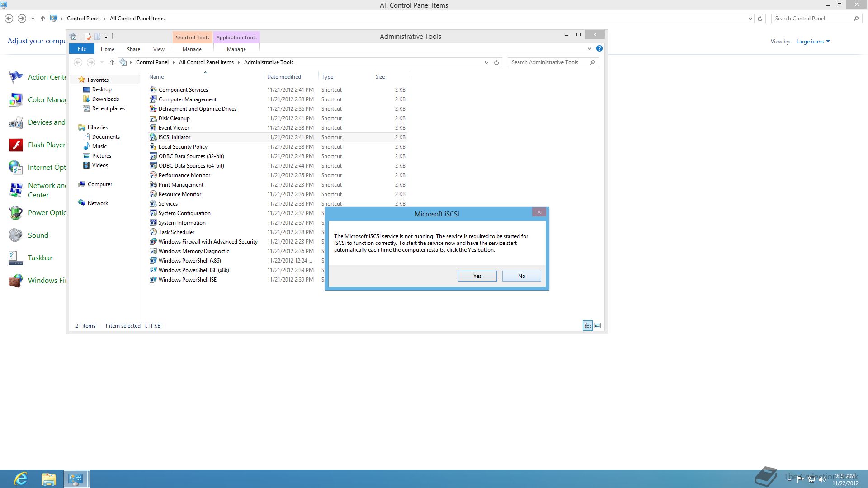
Task: Click No in the Microsoft iSCSI dialog
Action: (x=521, y=276)
